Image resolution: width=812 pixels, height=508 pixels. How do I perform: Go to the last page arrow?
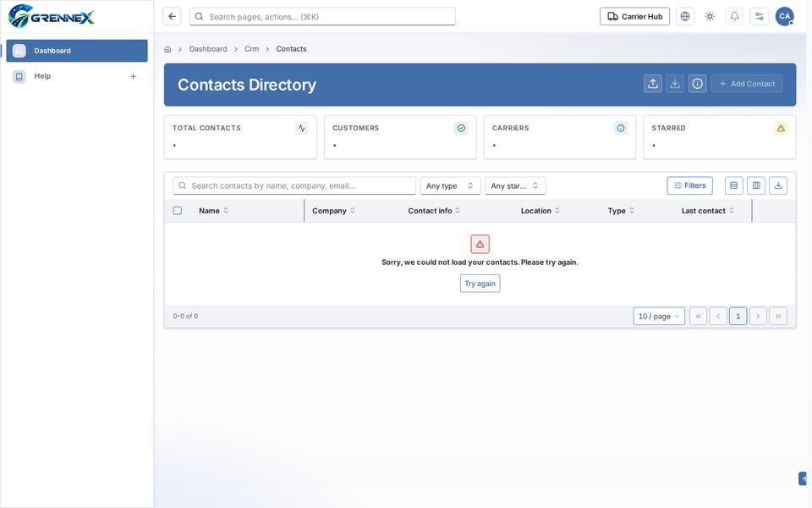(x=778, y=316)
